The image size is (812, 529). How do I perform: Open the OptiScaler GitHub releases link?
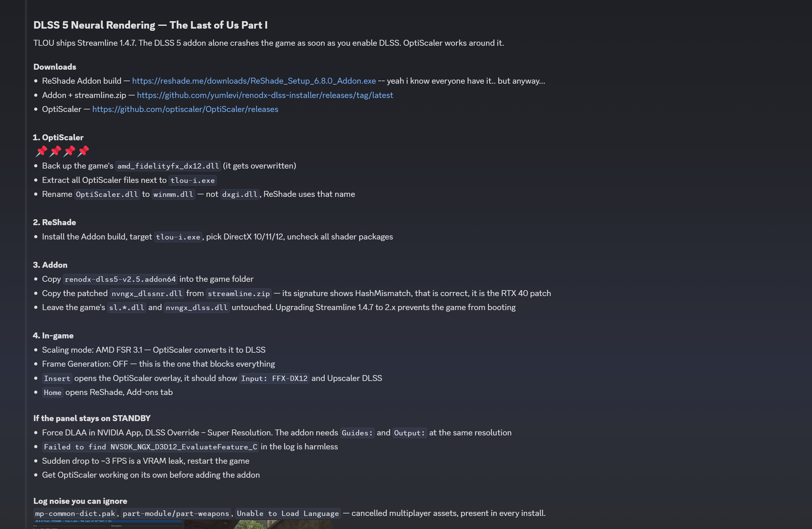pyautogui.click(x=185, y=109)
